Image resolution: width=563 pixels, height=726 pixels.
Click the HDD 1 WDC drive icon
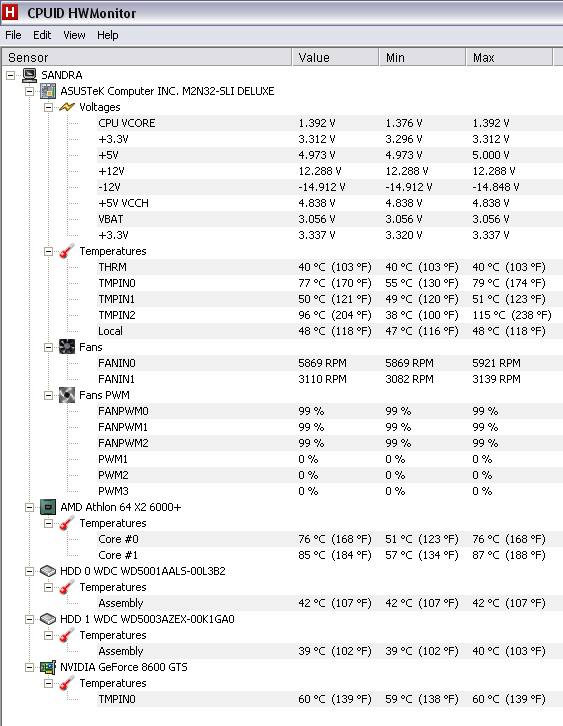tap(48, 619)
